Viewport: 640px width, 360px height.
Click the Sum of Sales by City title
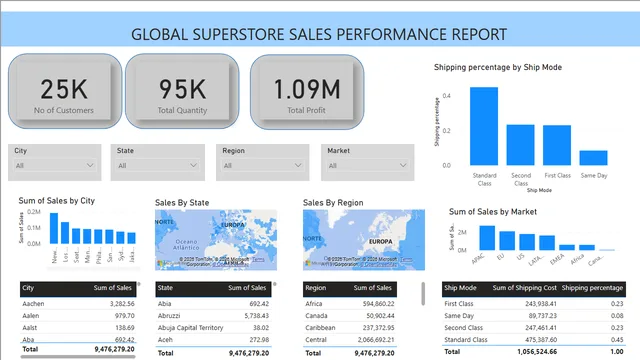click(57, 200)
